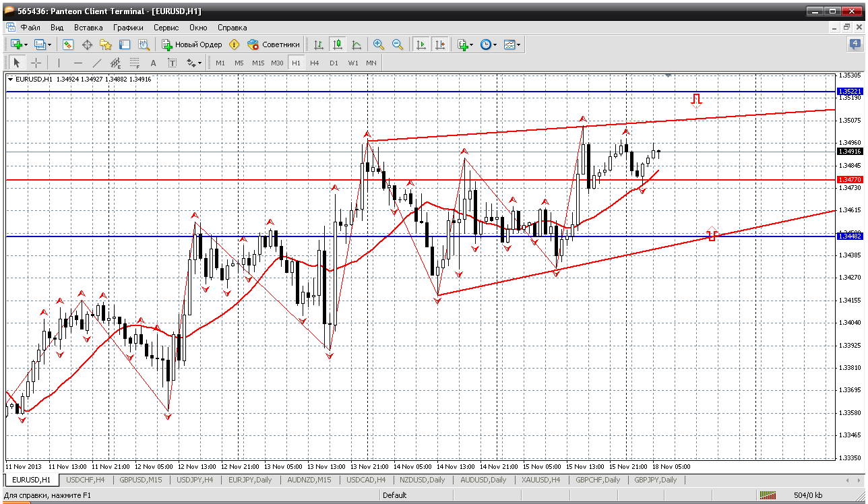Click the Новый Ордер button
The image size is (868, 504).
[192, 44]
